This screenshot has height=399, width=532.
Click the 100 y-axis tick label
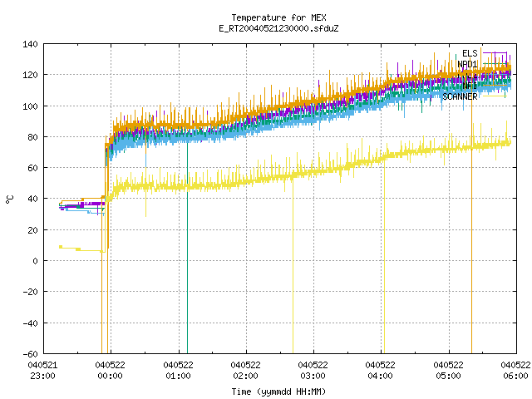click(x=30, y=106)
